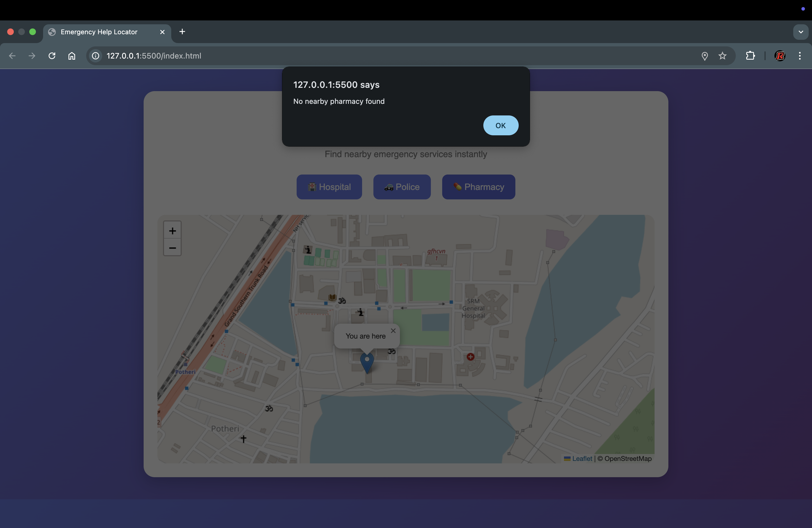Image resolution: width=812 pixels, height=528 pixels.
Task: Close the 'You are here' popup
Action: point(393,331)
